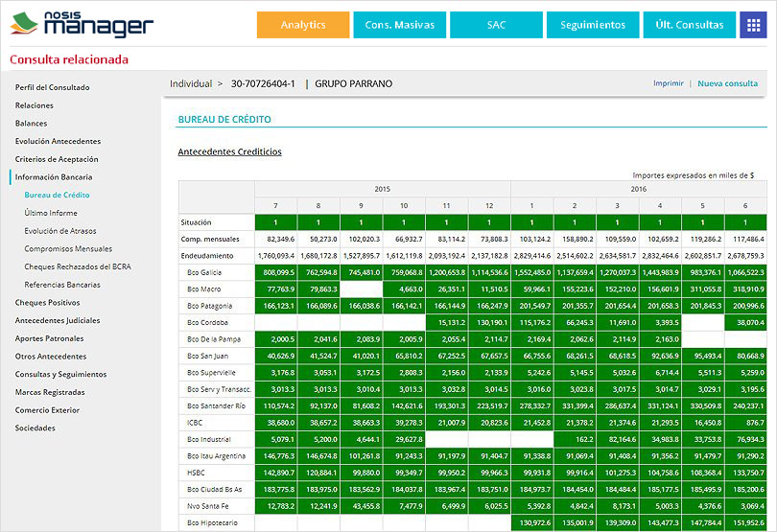Click the 2015 year header
Image resolution: width=777 pixels, height=532 pixels.
[x=382, y=189]
